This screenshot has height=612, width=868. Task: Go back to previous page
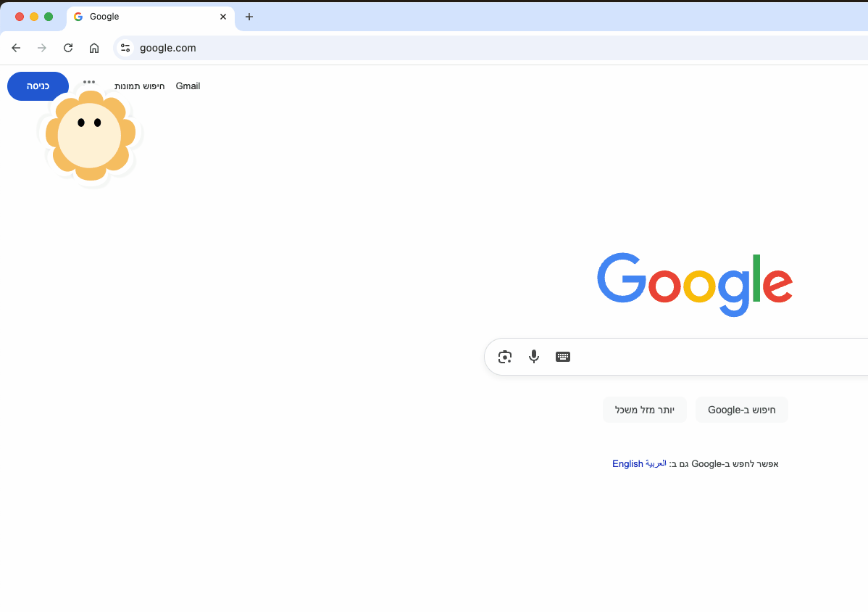pos(16,48)
